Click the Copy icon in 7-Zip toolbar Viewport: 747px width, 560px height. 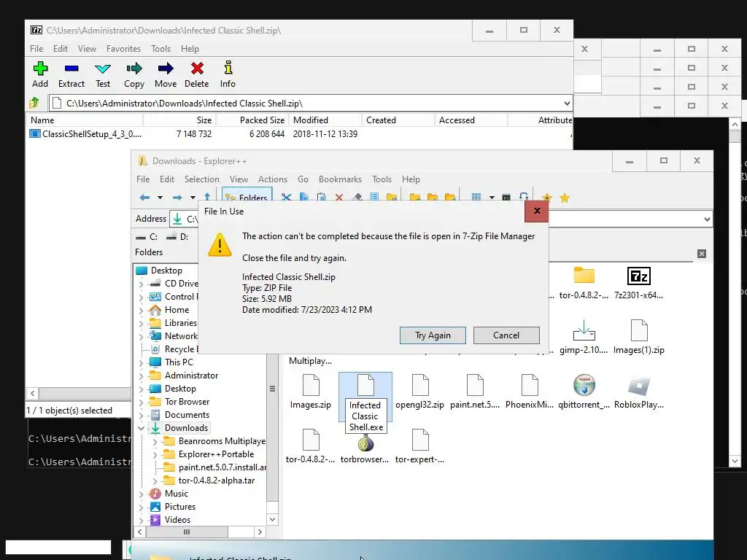click(x=134, y=69)
